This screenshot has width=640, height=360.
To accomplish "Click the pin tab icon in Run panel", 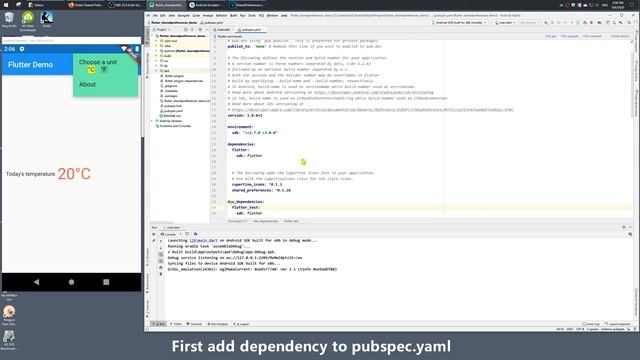I will pos(154,241).
